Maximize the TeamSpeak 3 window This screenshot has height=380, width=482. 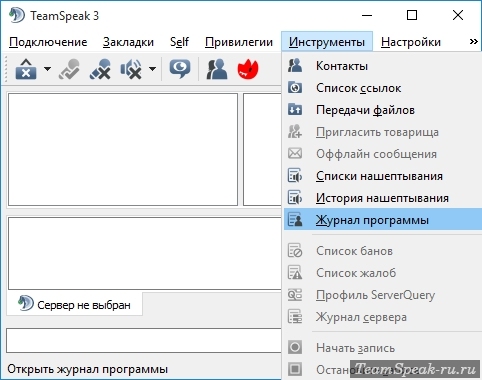(412, 15)
